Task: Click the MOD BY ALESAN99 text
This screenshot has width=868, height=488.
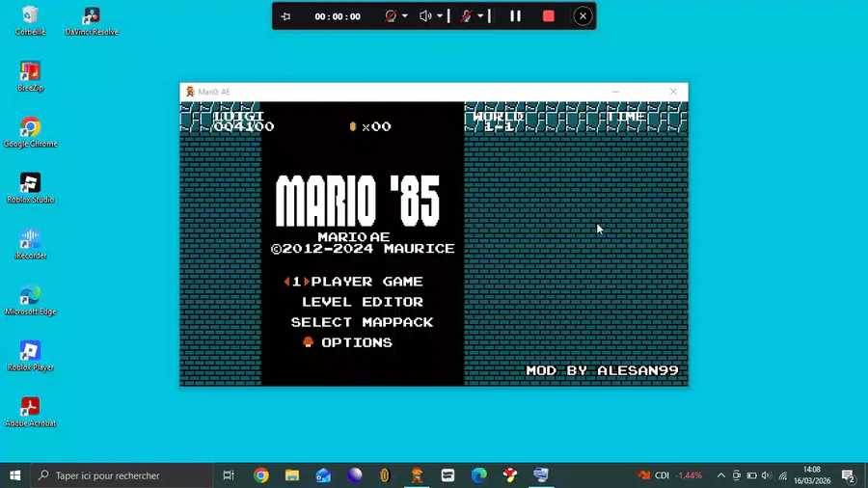Action: [x=602, y=370]
